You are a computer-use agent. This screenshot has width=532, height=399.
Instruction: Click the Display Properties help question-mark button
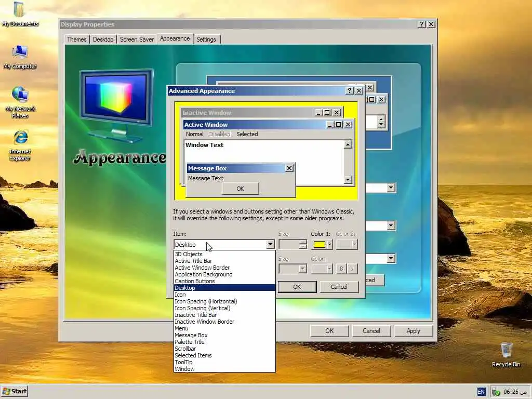(422, 24)
